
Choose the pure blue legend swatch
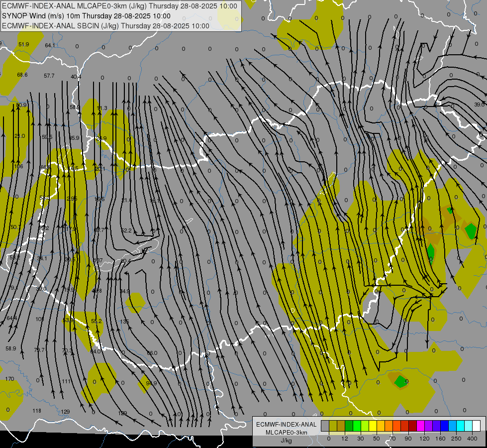click(x=445, y=426)
